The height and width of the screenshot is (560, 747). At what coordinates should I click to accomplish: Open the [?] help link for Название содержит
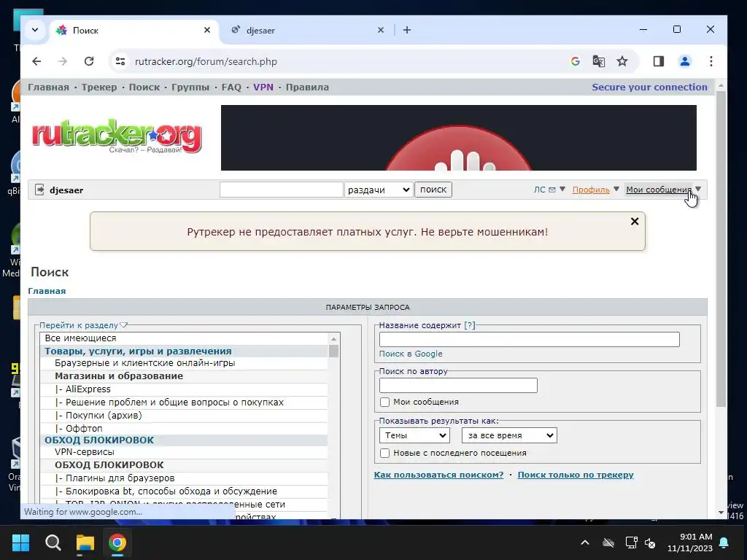click(470, 325)
